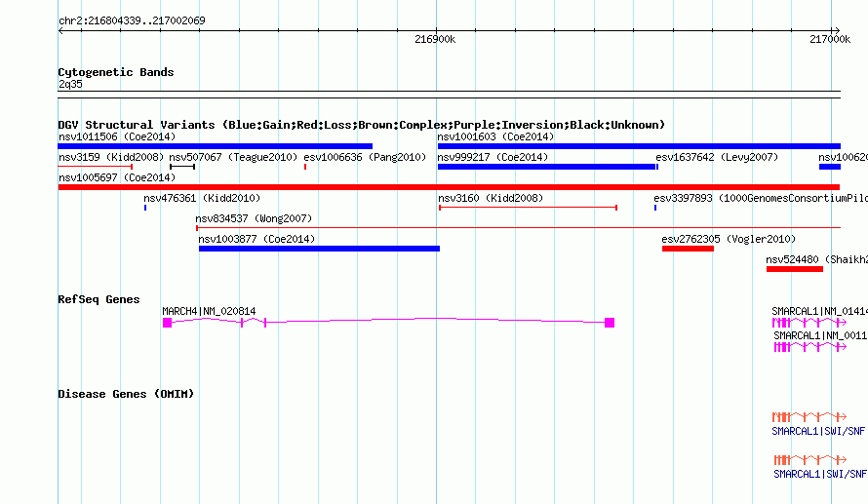
Task: Click the small blue nsv476361 marker
Action: (145, 208)
